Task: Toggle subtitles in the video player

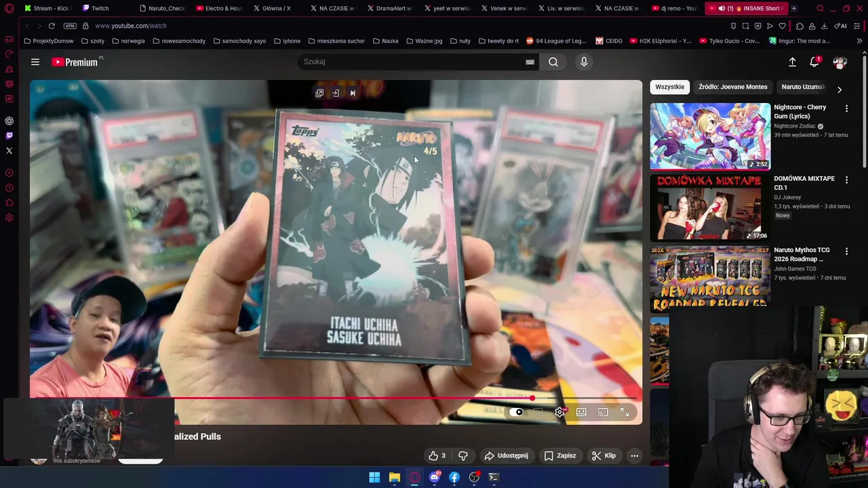Action: pyautogui.click(x=538, y=412)
